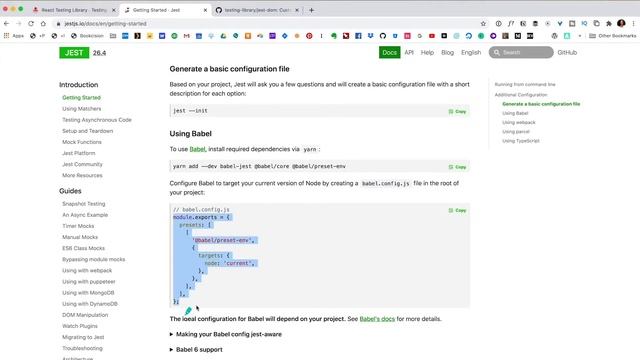Jump to Running from command line

[525, 84]
